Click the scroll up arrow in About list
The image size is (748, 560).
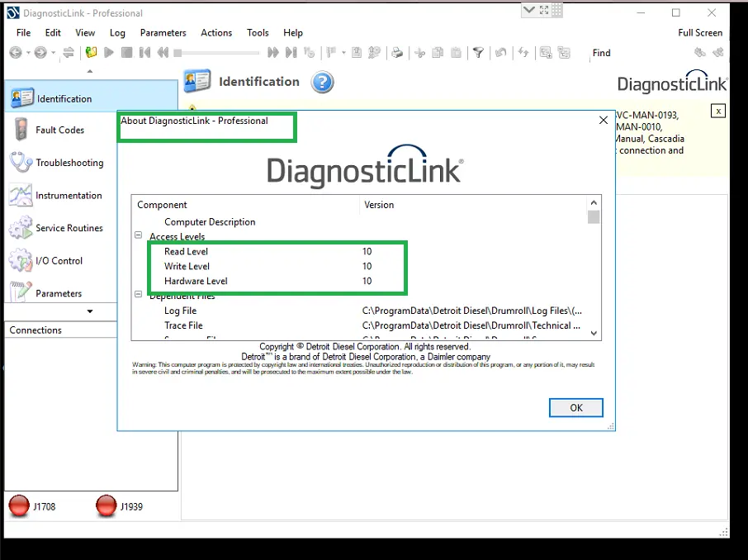coord(594,203)
